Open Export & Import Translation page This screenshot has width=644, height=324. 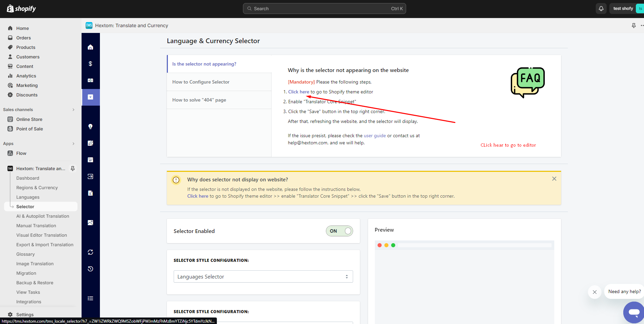pos(45,245)
